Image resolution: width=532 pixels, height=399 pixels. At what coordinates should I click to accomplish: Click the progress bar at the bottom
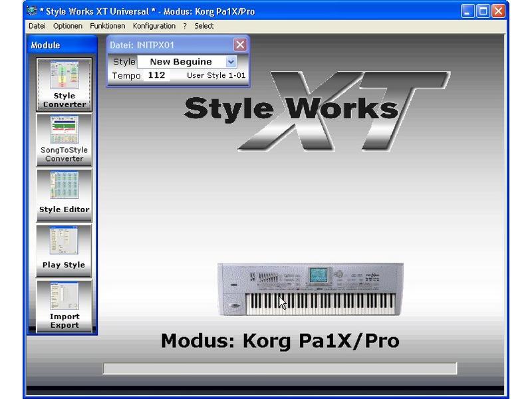click(x=279, y=368)
